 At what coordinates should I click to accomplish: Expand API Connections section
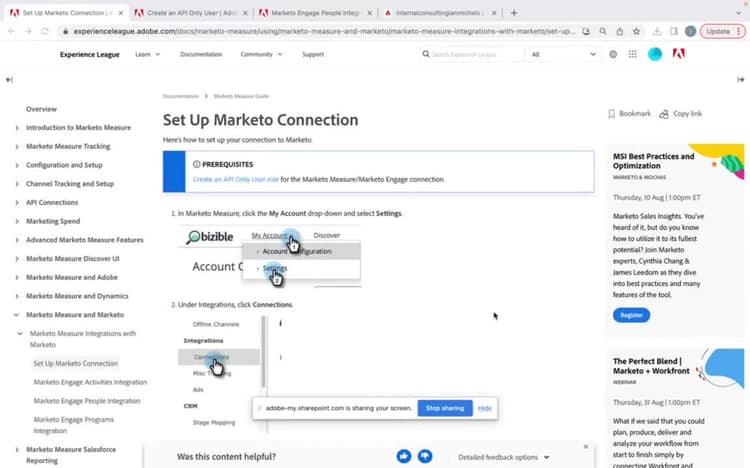(x=17, y=202)
